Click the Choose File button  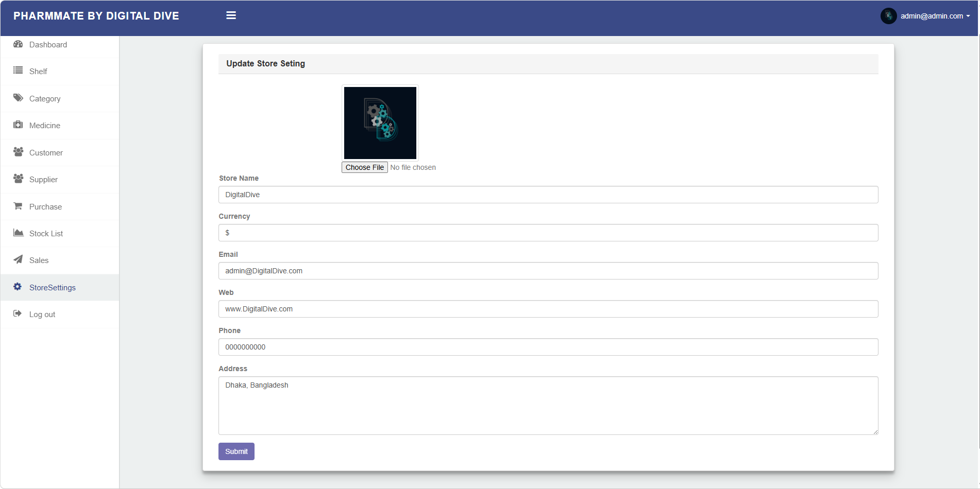365,167
